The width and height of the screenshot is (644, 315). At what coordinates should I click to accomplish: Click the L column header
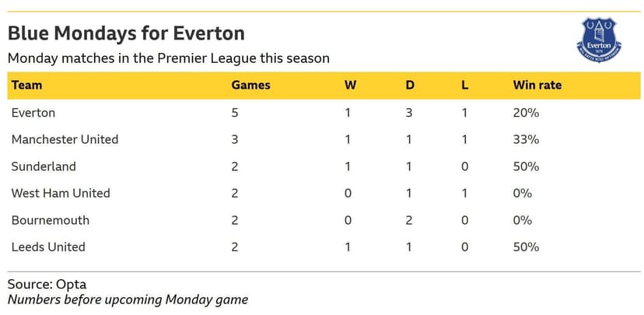[x=464, y=86]
